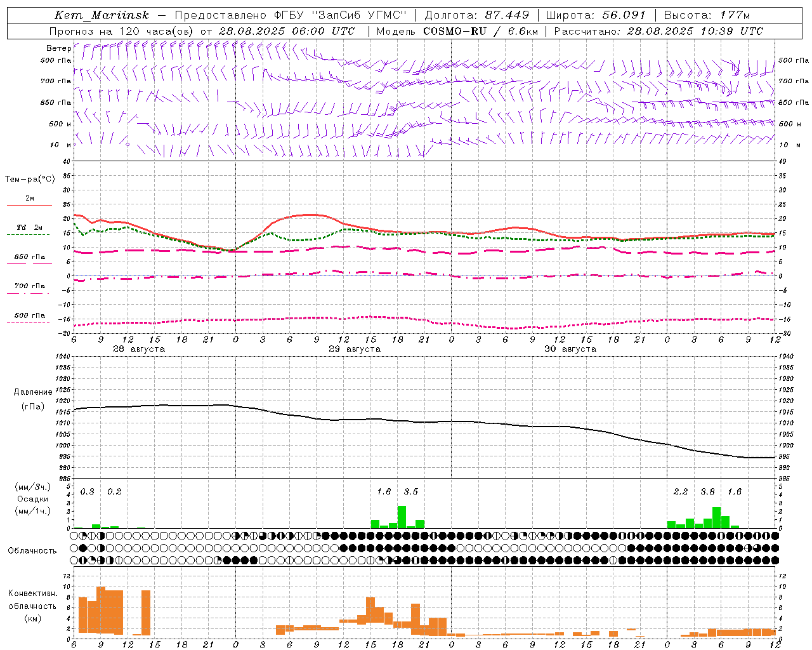Click the left '10 м' wind level label

60,145
